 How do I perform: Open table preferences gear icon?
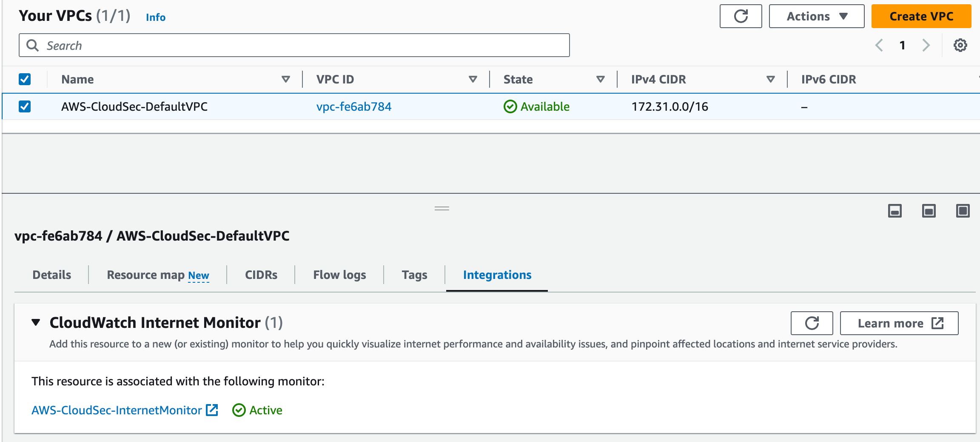(960, 45)
